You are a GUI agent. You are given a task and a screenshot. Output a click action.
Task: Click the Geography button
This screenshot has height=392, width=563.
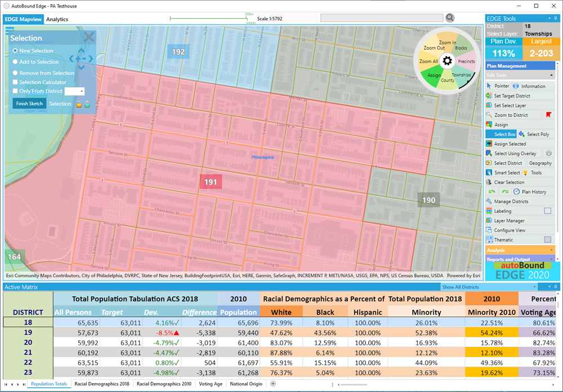click(x=540, y=163)
